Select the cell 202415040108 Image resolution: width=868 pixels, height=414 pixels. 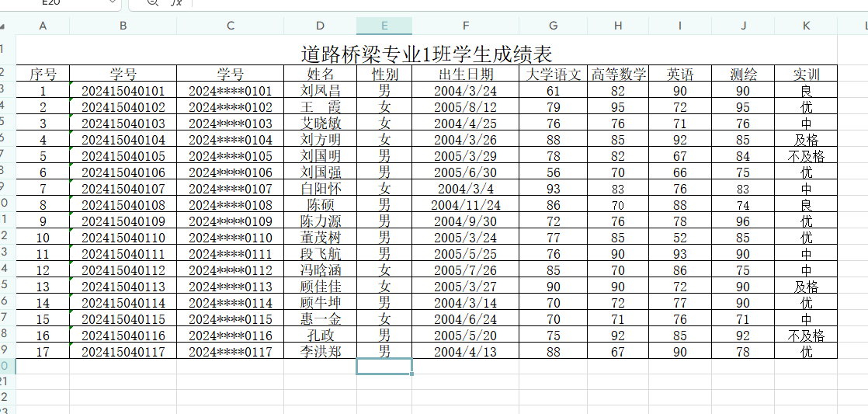123,205
